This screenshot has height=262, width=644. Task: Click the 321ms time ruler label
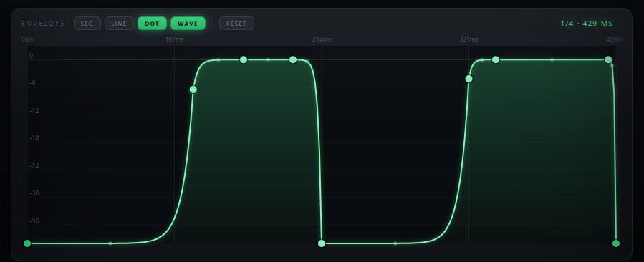[468, 39]
